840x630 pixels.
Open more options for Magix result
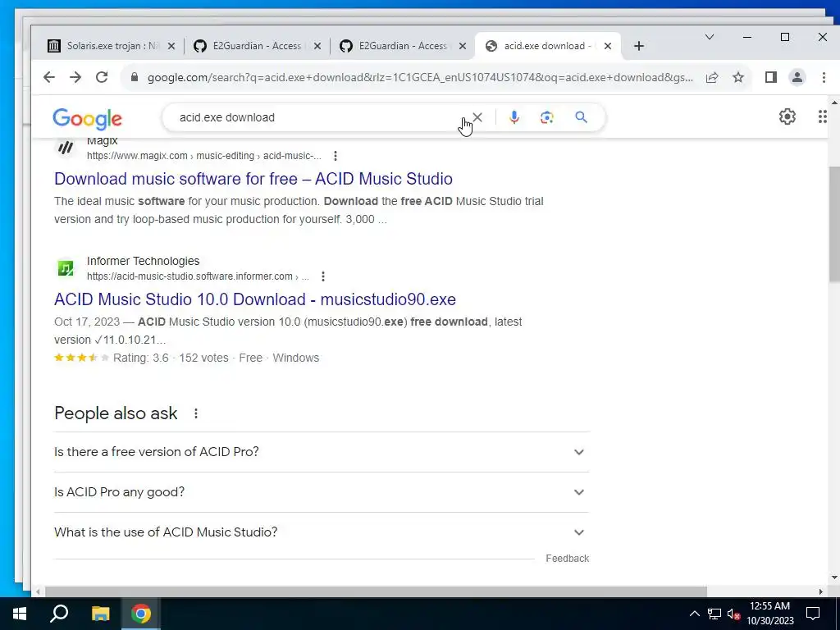tap(336, 156)
